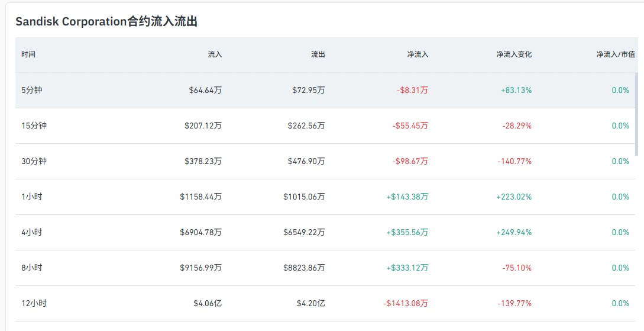The image size is (644, 331).
Task: Click the outflow value $476.90万
Action: pyautogui.click(x=306, y=161)
